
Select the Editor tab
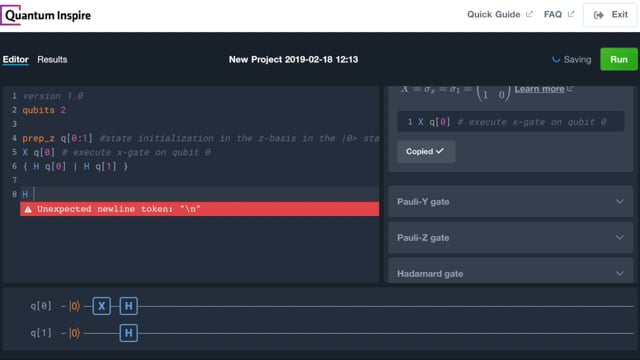16,60
